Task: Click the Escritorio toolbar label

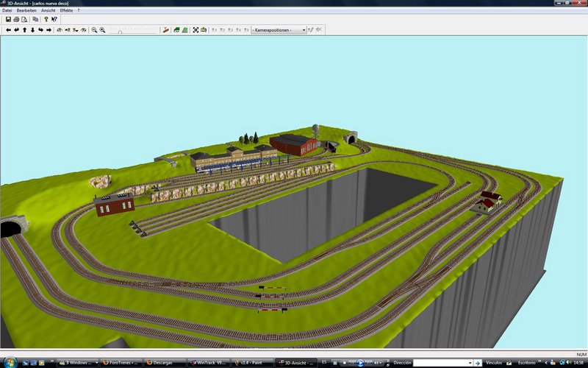Action: click(526, 363)
